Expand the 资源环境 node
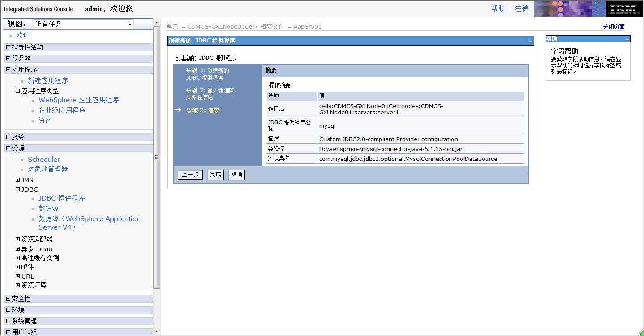 [x=17, y=285]
